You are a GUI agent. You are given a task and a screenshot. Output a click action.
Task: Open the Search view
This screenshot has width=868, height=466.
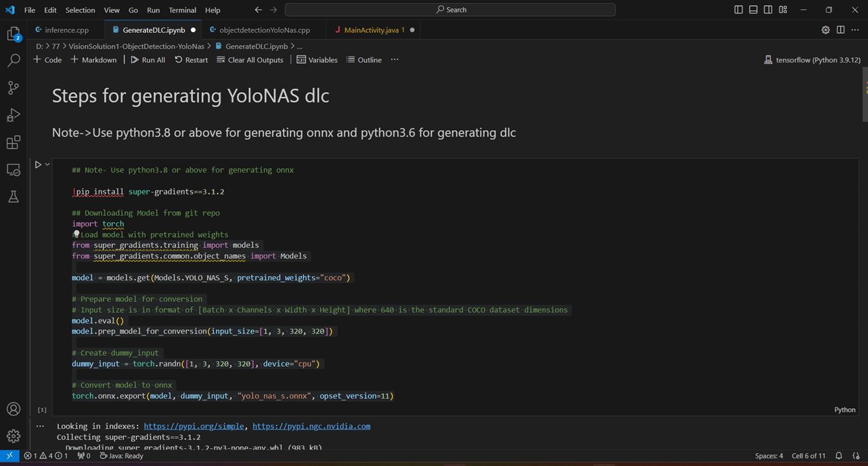click(x=13, y=61)
